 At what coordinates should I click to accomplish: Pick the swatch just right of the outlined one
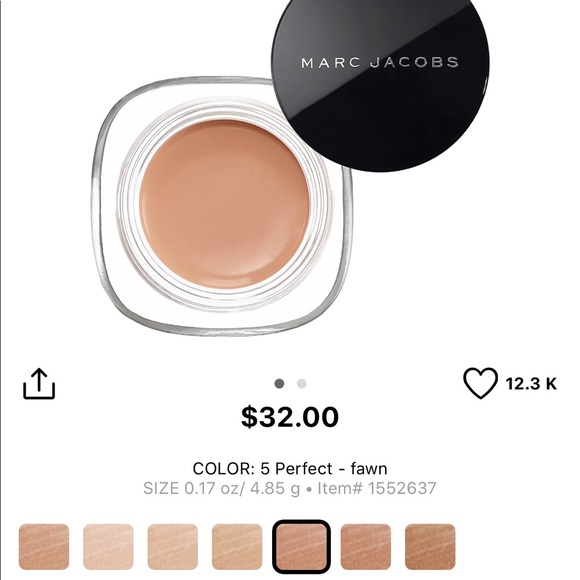(x=365, y=546)
